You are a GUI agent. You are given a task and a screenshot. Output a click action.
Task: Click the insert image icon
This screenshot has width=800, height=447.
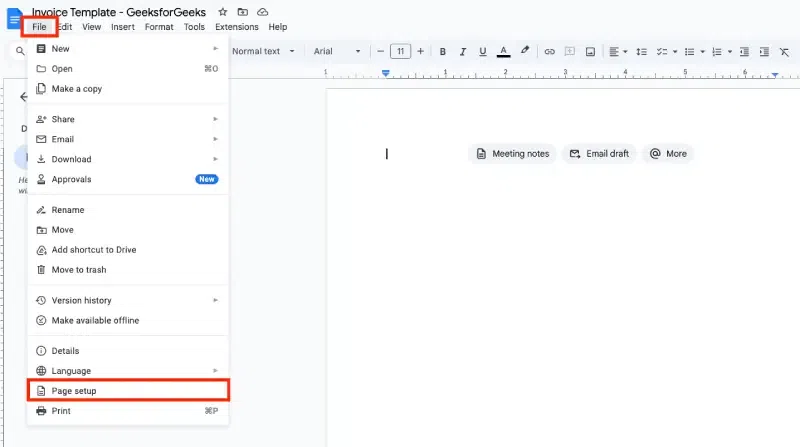(590, 52)
